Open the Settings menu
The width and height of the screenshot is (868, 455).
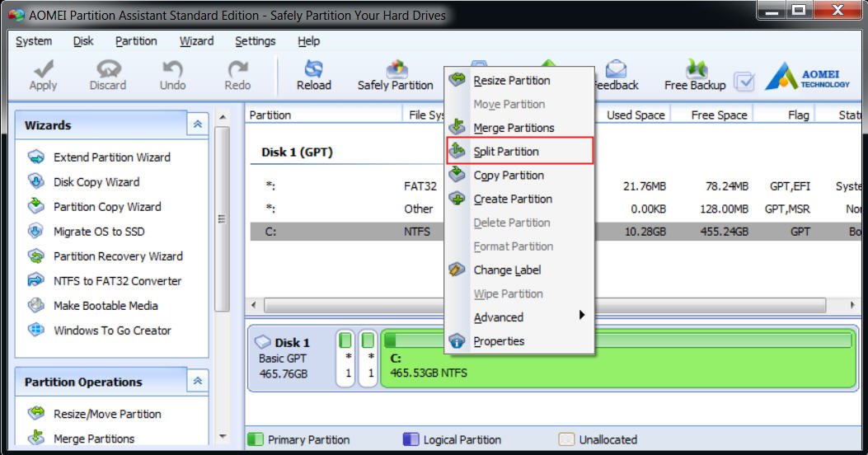[256, 41]
